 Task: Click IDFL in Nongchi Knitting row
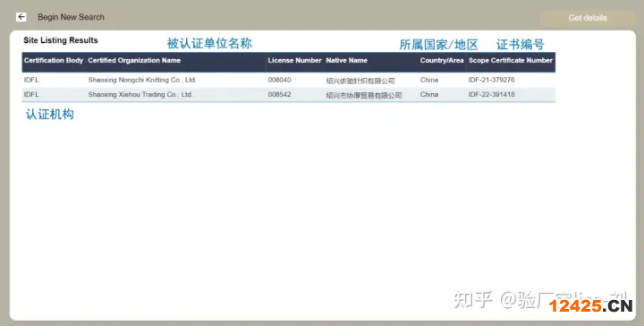(31, 80)
